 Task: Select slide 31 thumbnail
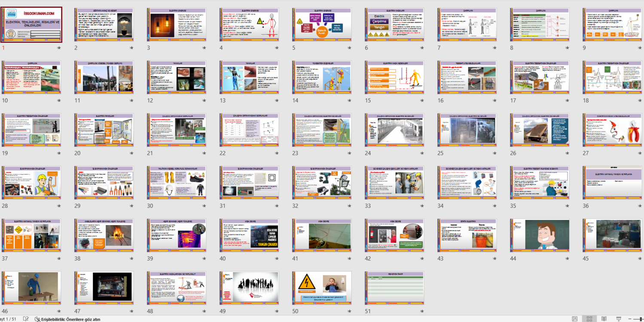[x=249, y=183]
